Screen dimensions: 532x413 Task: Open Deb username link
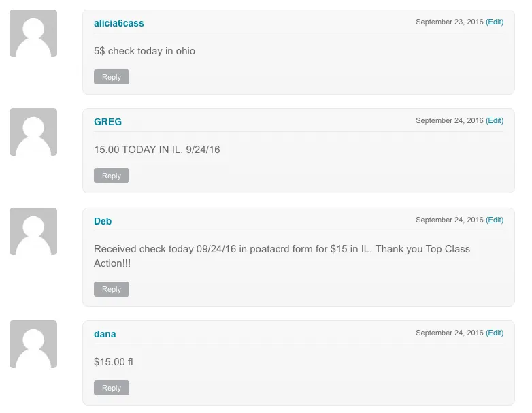pyautogui.click(x=103, y=221)
